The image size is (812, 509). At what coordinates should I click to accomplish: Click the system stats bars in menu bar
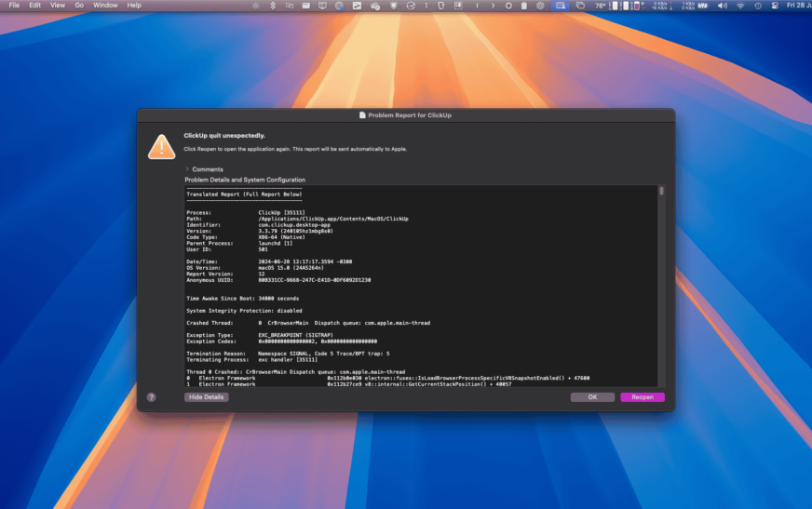coord(627,6)
